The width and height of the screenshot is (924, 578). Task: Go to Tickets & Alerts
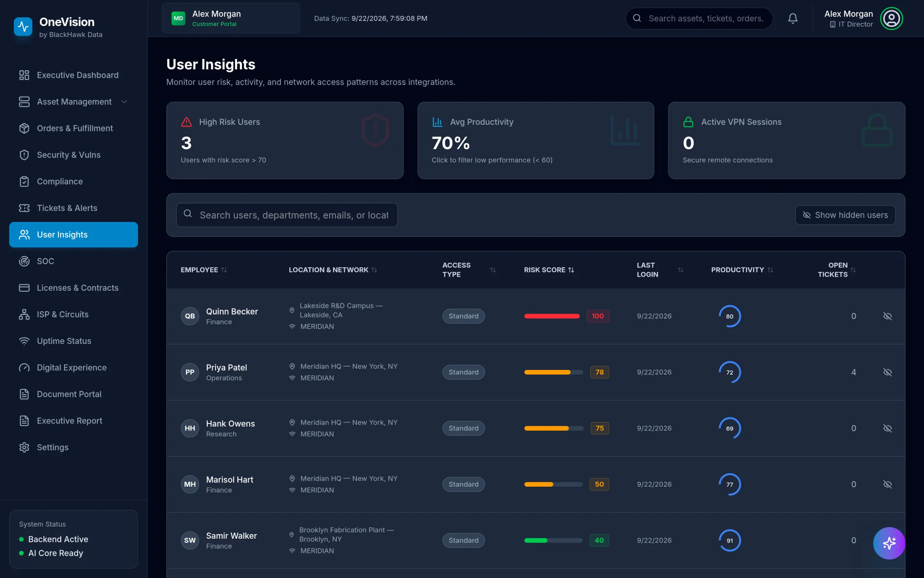click(x=74, y=208)
